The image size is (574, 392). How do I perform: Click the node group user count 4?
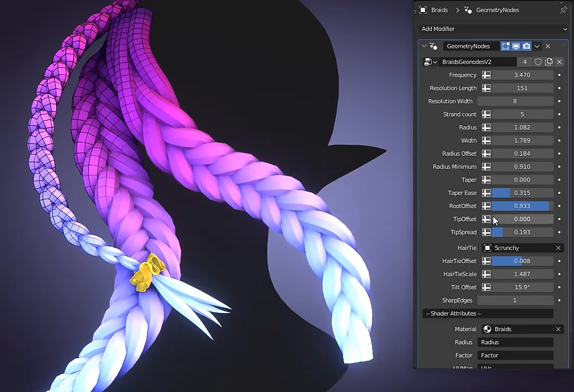pyautogui.click(x=524, y=62)
